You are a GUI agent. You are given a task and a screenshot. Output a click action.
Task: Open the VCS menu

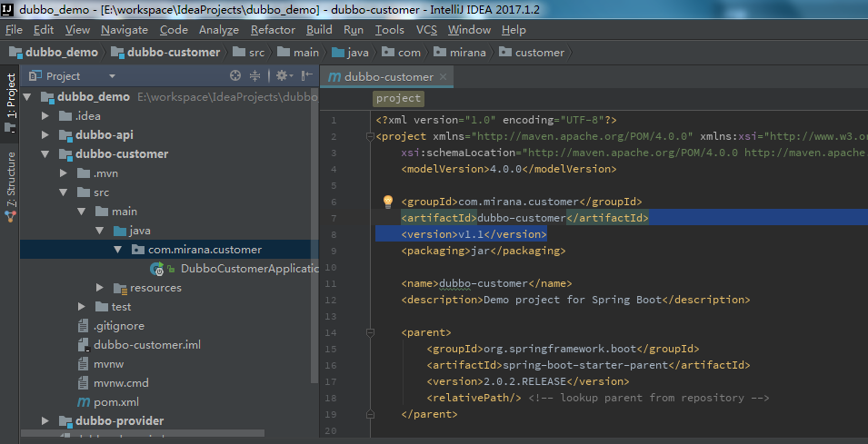(427, 30)
